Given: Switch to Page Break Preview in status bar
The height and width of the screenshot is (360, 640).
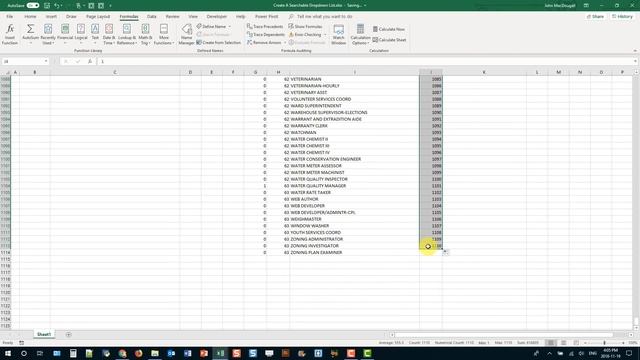Looking at the screenshot, I should 576,343.
